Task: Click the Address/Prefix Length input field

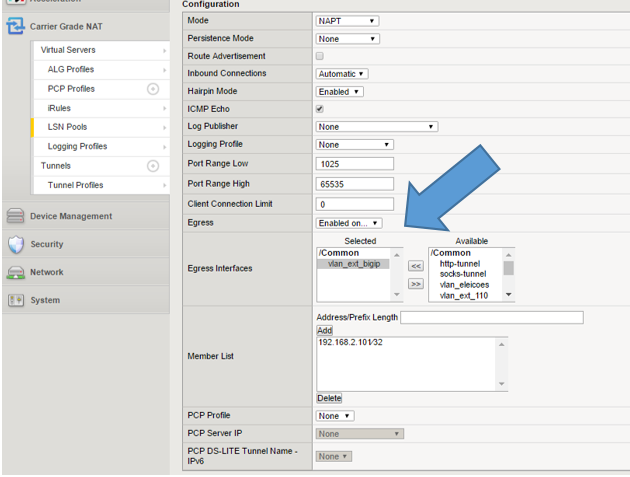Action: coord(491,317)
